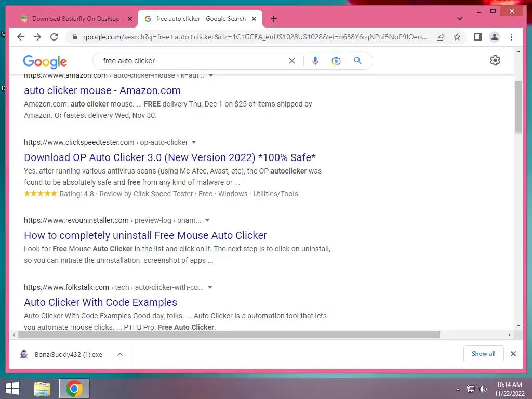Image resolution: width=532 pixels, height=399 pixels.
Task: Click the horizontal scrollbar thumb
Action: click(229, 335)
